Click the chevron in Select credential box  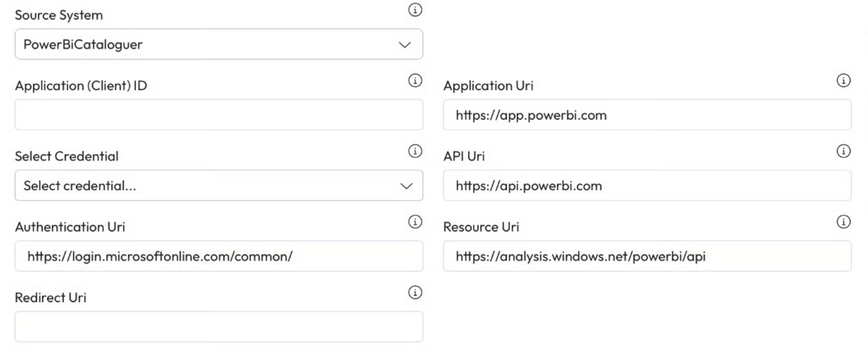pos(406,186)
